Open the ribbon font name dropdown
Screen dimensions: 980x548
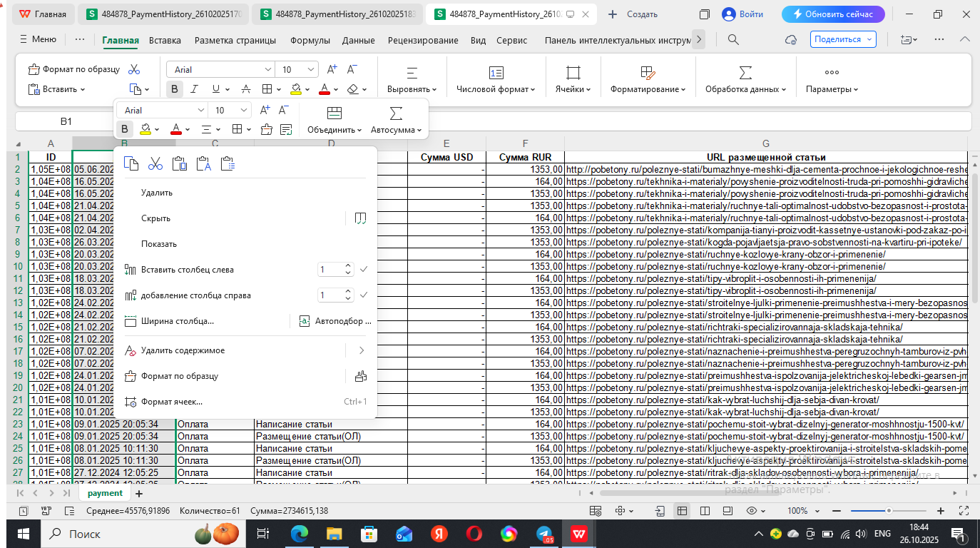[268, 69]
